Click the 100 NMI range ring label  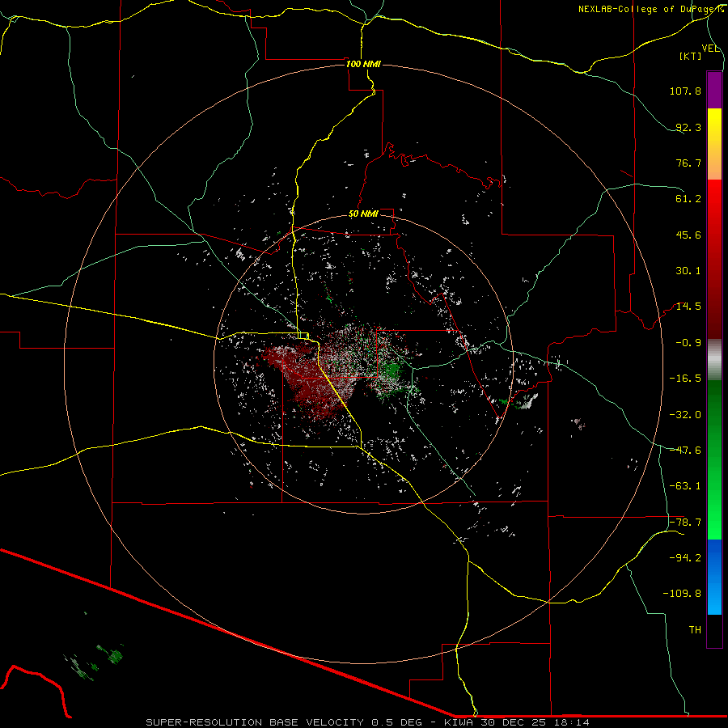pyautogui.click(x=363, y=64)
